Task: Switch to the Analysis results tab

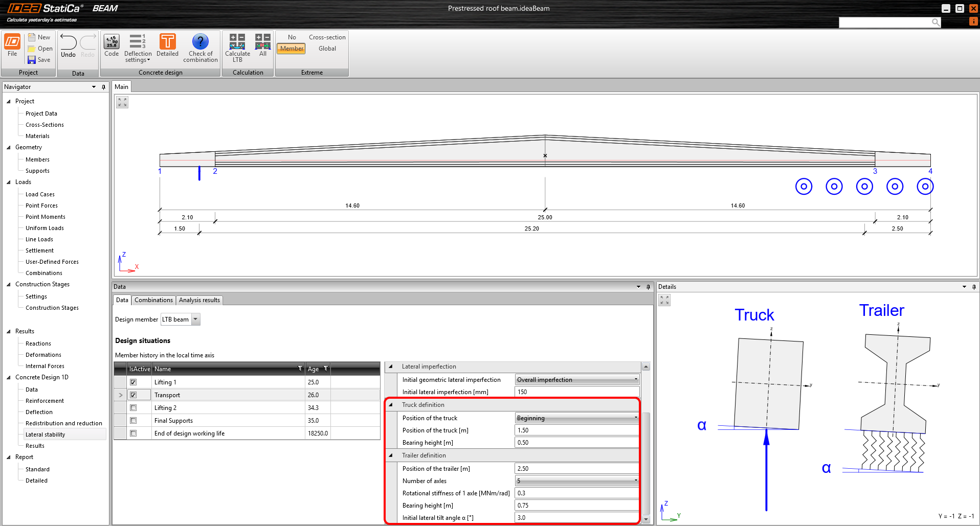Action: click(x=199, y=300)
